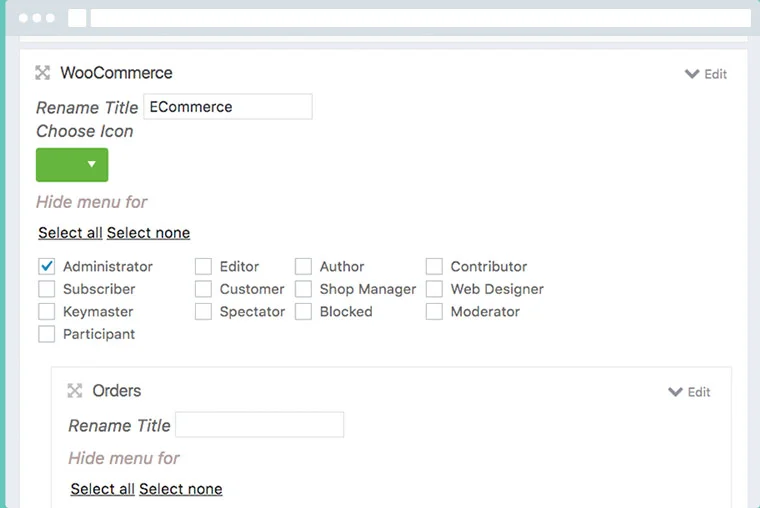
Task: Select the Participant checkbox
Action: coord(47,334)
